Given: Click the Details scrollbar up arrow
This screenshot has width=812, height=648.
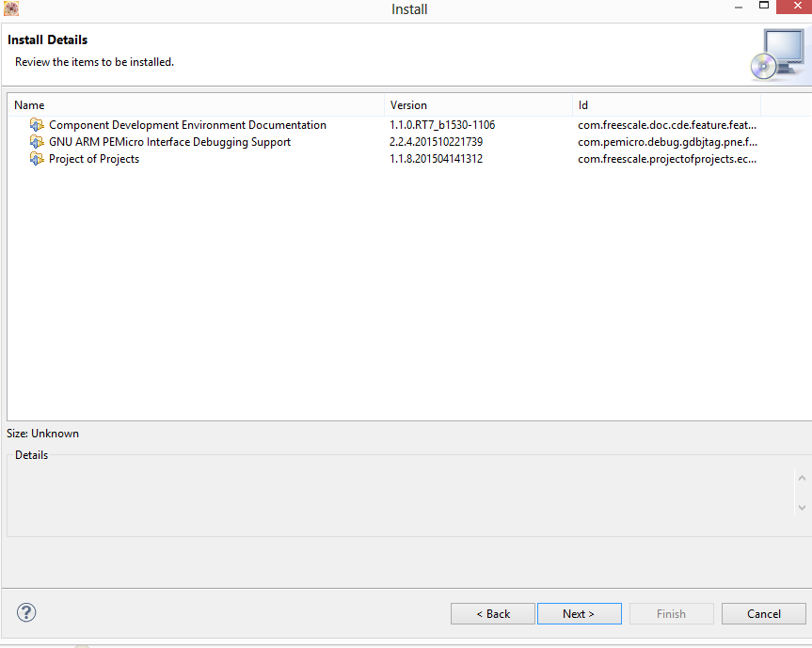Looking at the screenshot, I should click(x=802, y=478).
